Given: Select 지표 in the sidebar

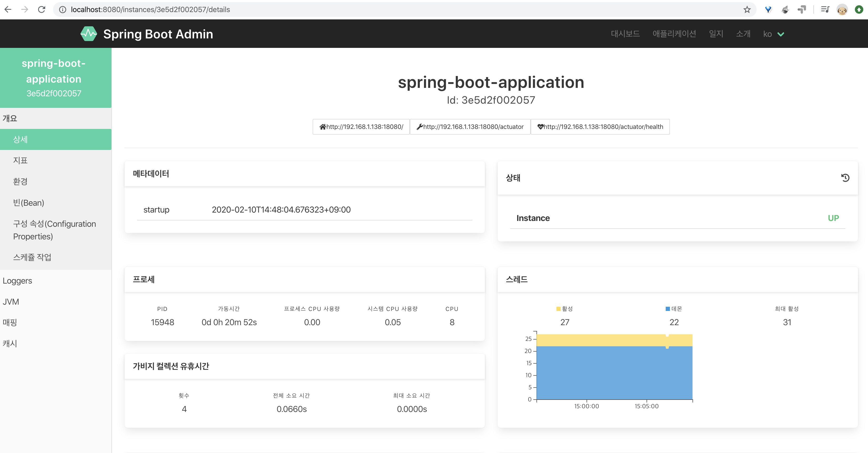Looking at the screenshot, I should (20, 160).
